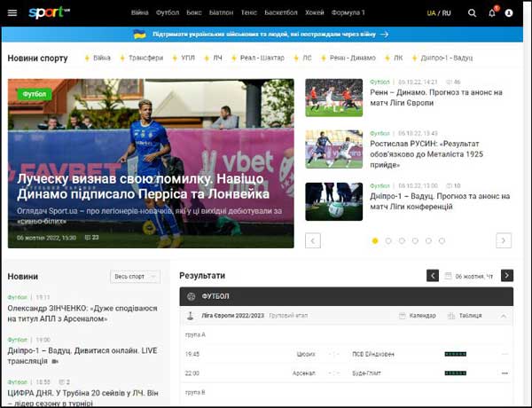Click the Календар icon in Europa League row
532x408 pixels.
[x=403, y=316]
